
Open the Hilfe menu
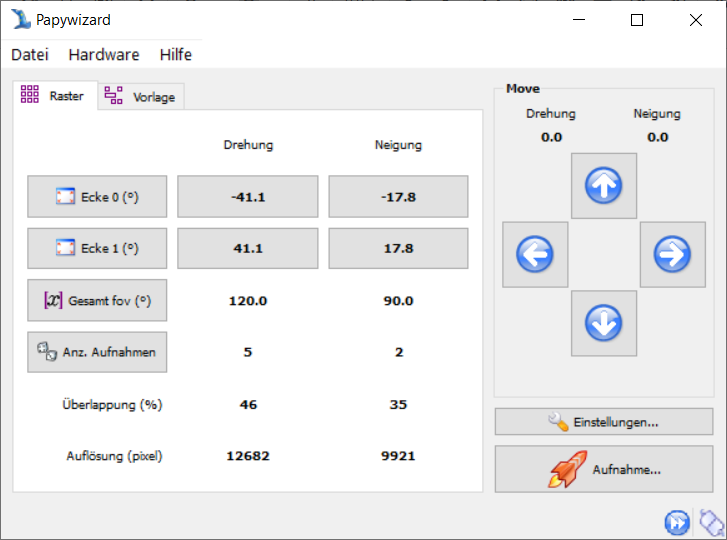pos(176,55)
